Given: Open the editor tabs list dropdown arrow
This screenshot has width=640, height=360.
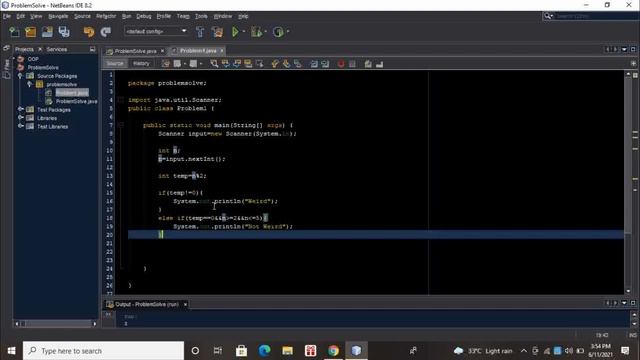Looking at the screenshot, I should pos(624,49).
